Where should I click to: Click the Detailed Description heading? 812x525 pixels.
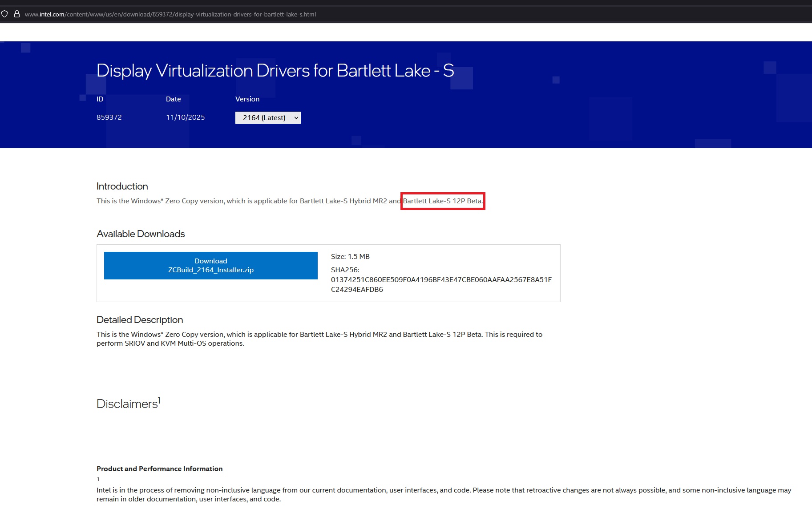coord(140,320)
